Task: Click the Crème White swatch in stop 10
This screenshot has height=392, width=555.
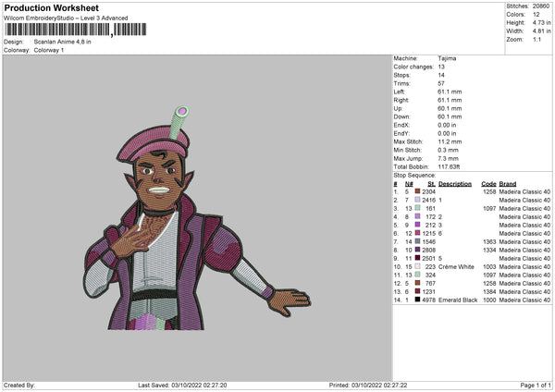Action: (x=418, y=266)
